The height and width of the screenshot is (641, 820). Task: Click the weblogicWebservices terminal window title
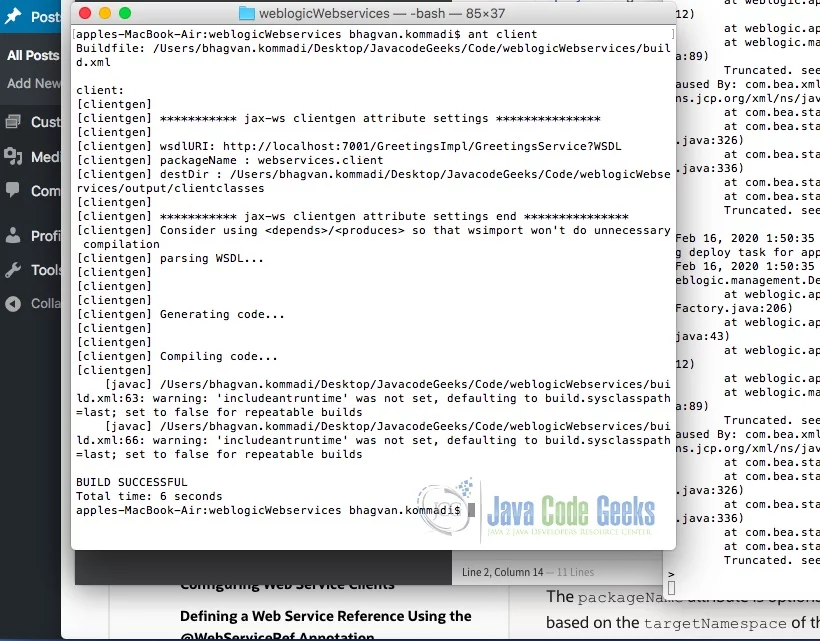[x=382, y=13]
